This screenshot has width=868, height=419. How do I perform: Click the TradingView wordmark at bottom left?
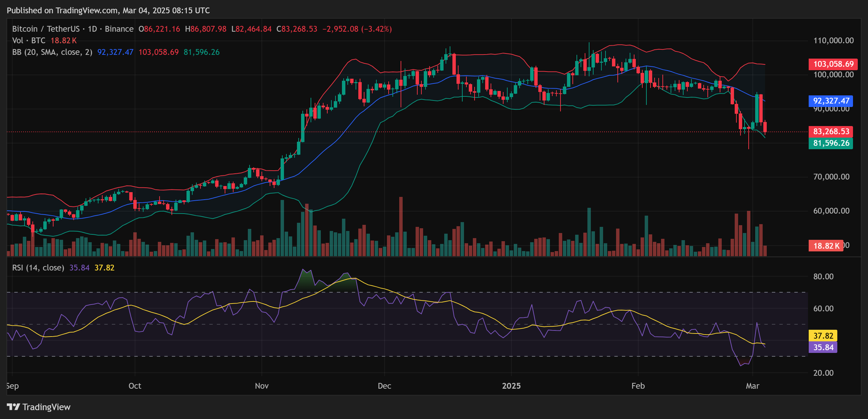46,407
